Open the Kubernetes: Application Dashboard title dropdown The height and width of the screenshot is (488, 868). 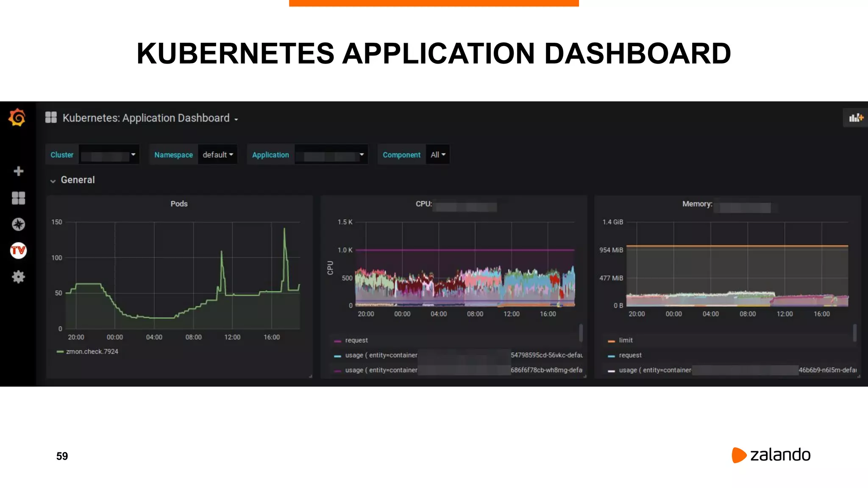150,118
